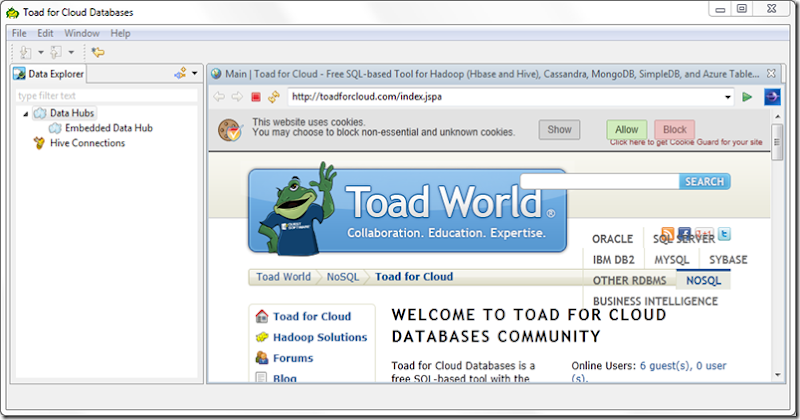Click the Toad for Cloud Databases title bar icon
This screenshot has height=420, width=800.
click(x=13, y=12)
